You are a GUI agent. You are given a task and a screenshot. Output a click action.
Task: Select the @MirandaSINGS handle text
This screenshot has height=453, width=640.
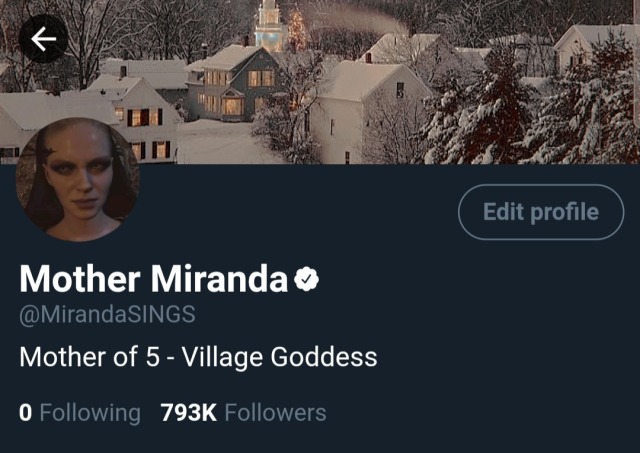[107, 315]
